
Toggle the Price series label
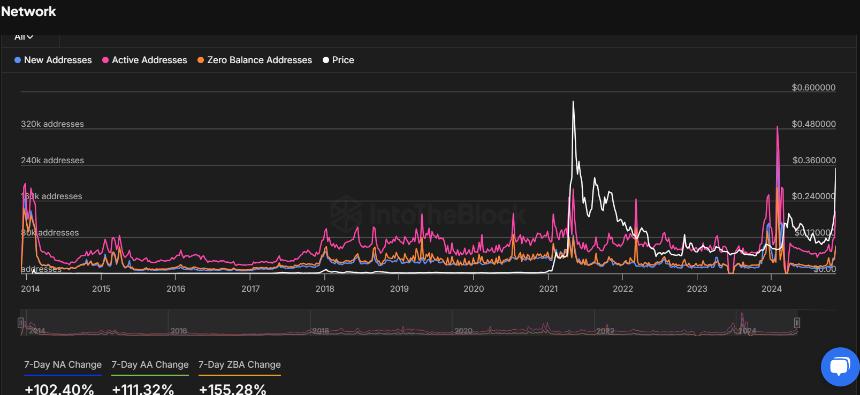tap(343, 60)
